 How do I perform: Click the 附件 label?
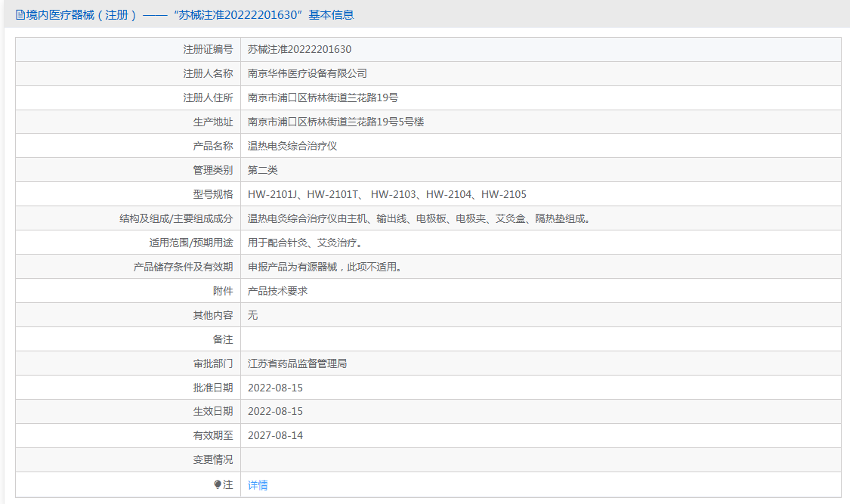(x=223, y=291)
